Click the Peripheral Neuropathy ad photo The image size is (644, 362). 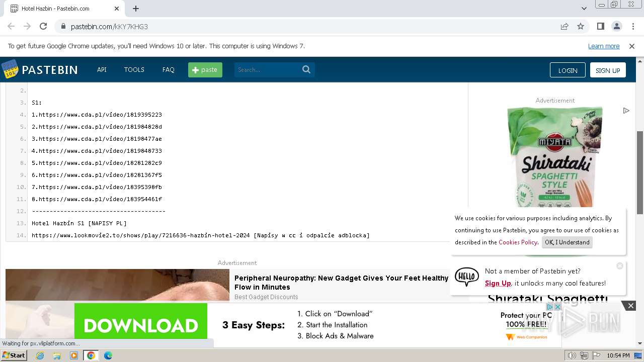(x=117, y=285)
